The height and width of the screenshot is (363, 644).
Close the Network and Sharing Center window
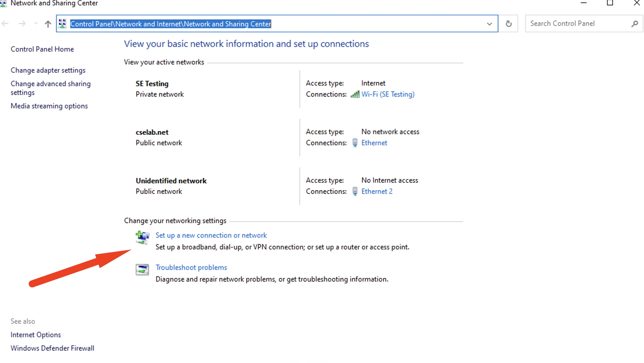(637, 3)
